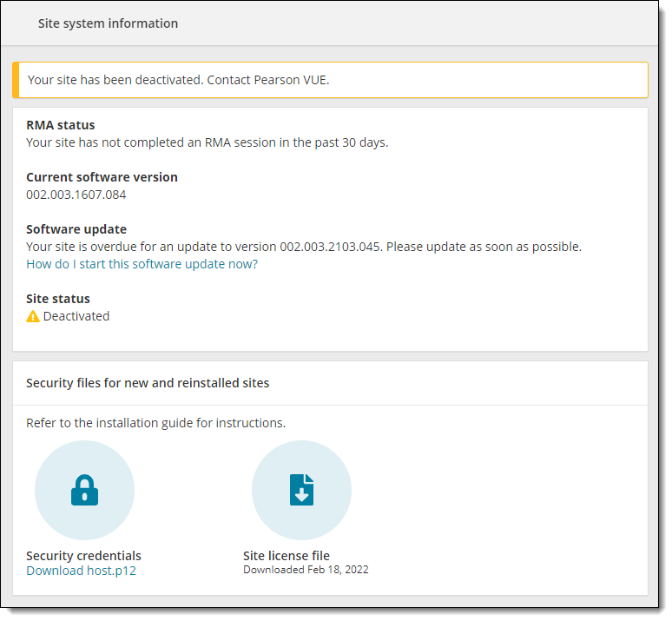672x621 pixels.
Task: Click 'Security files for new and reinstalled sites' header
Action: click(x=148, y=382)
